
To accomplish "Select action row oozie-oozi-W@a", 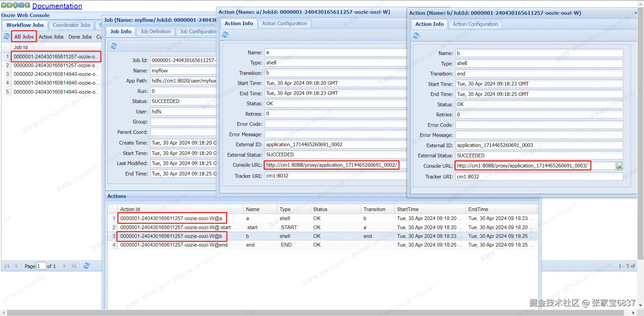I will click(323, 218).
